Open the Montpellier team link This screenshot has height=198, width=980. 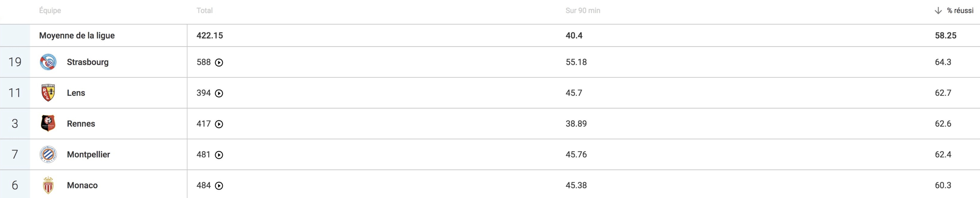click(89, 154)
